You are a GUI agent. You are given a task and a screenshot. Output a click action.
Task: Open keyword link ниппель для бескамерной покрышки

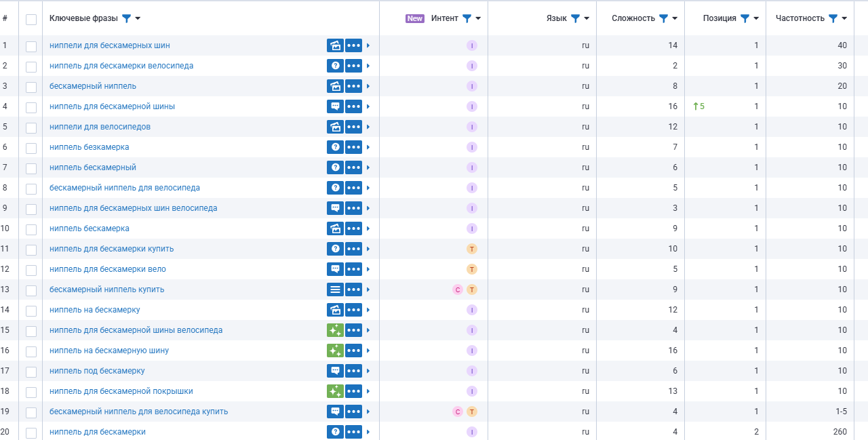tap(121, 391)
